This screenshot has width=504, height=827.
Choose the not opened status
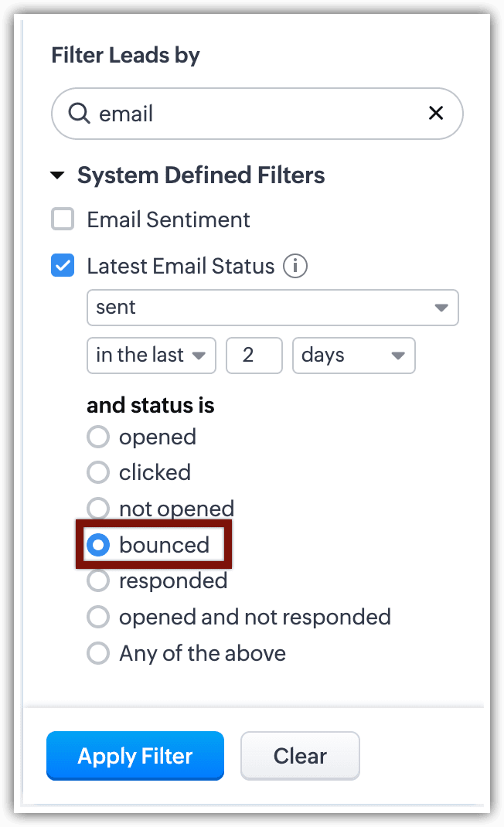tap(98, 509)
